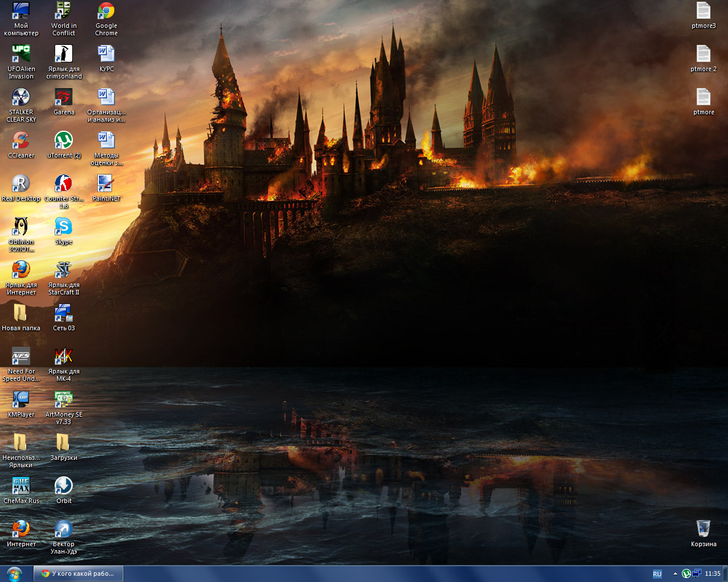Select the Paint.NET desktop icon
Viewport: 728px width, 582px height.
(106, 184)
